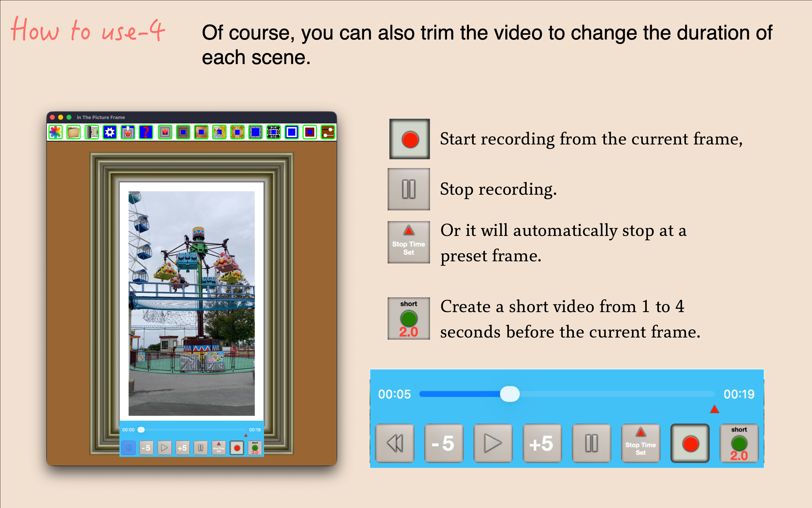The image size is (812, 508).
Task: Click the +5 button in the app window
Action: click(182, 448)
